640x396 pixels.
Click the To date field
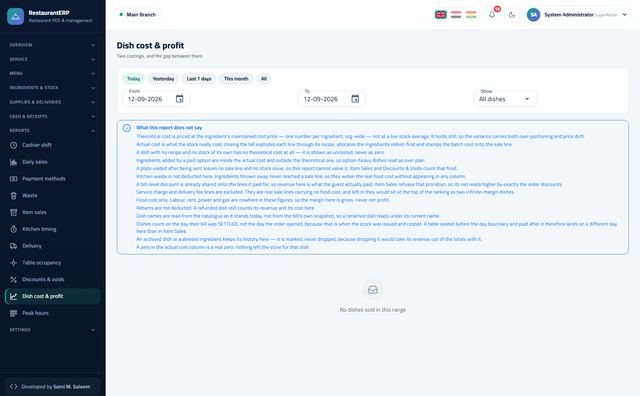pyautogui.click(x=331, y=99)
